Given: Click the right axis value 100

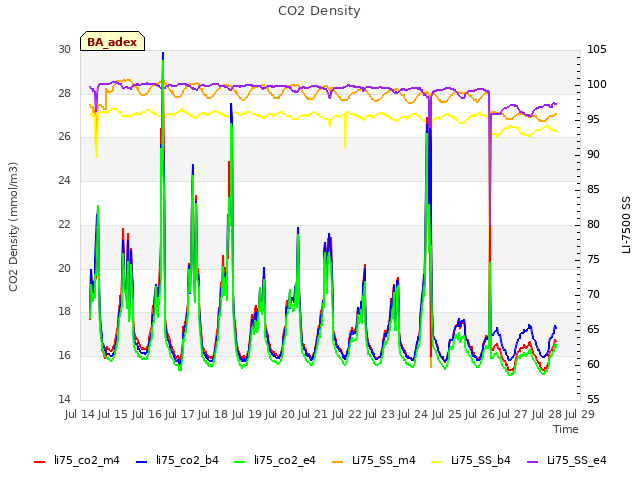Looking at the screenshot, I should coord(597,84).
